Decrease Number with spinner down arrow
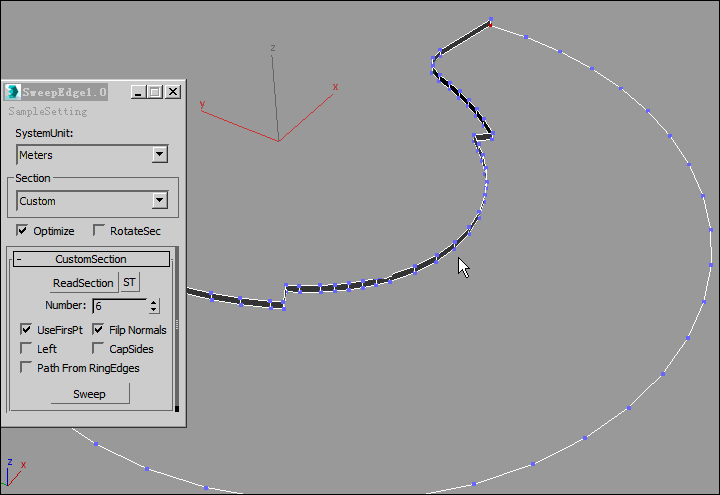The image size is (720, 495). tap(153, 310)
